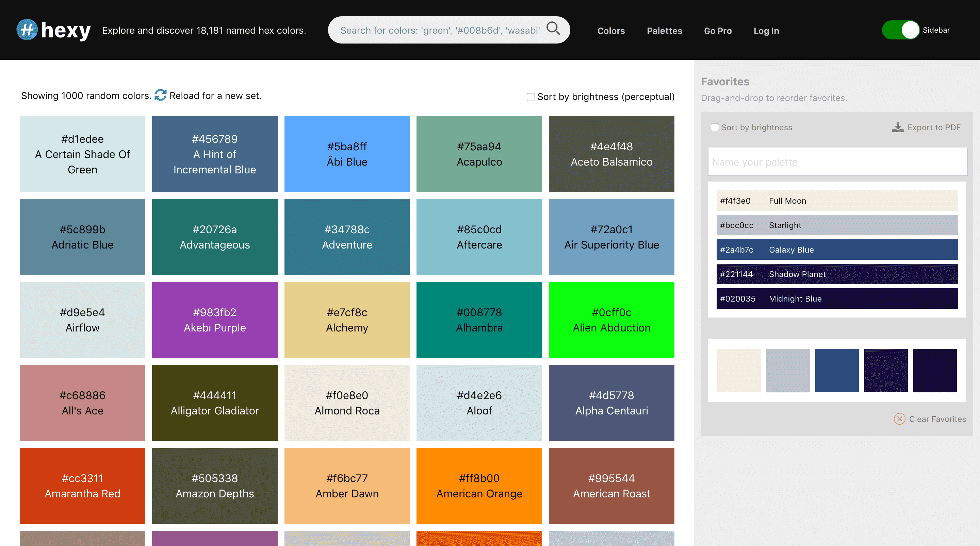Pick the Akebi Purple color tile
This screenshot has height=546, width=980.
(215, 320)
